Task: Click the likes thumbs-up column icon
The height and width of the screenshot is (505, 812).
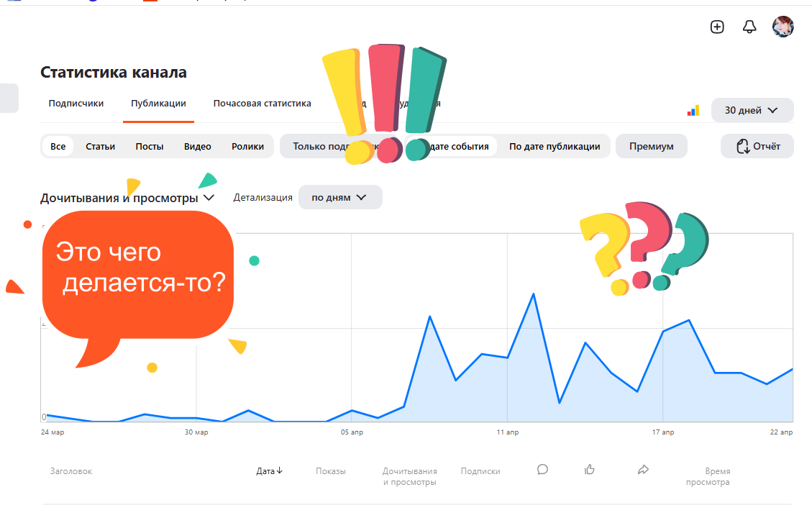Action: [589, 469]
